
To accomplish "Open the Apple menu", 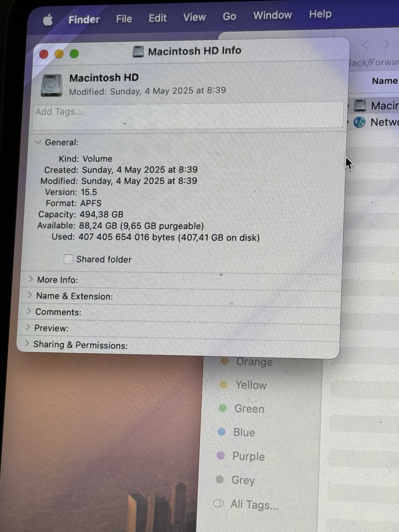I will (x=48, y=20).
